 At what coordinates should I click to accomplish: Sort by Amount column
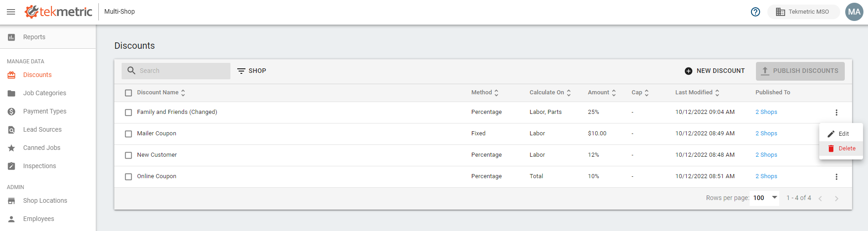602,92
